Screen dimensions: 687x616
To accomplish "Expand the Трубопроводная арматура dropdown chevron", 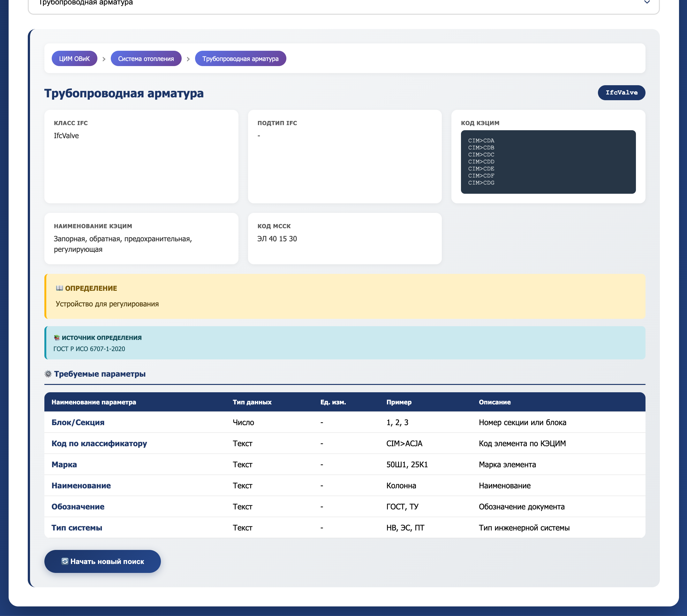I will (647, 3).
